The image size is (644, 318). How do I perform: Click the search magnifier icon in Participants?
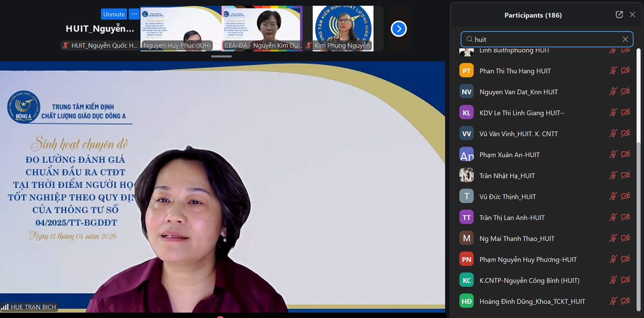point(469,39)
